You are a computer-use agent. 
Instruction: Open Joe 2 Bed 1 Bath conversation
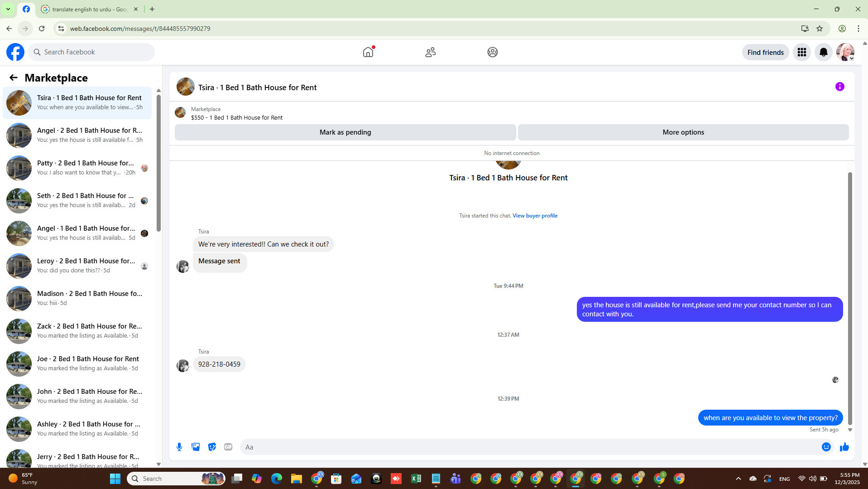coord(77,363)
